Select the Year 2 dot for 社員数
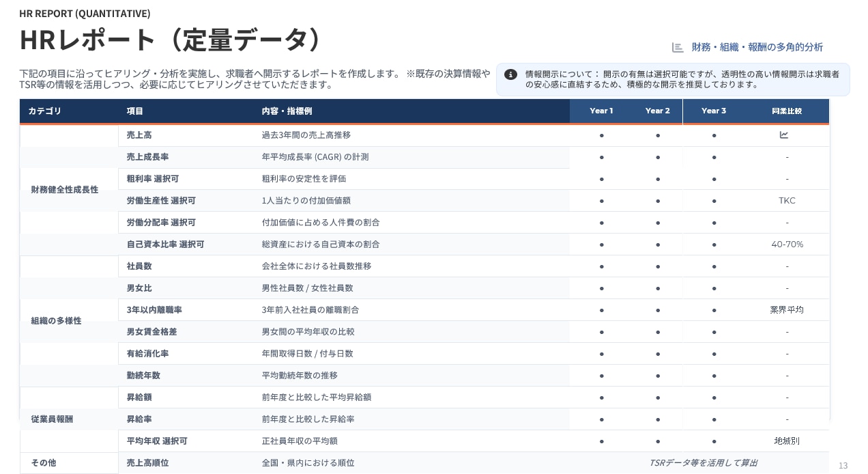This screenshot has width=868, height=474. 658,266
